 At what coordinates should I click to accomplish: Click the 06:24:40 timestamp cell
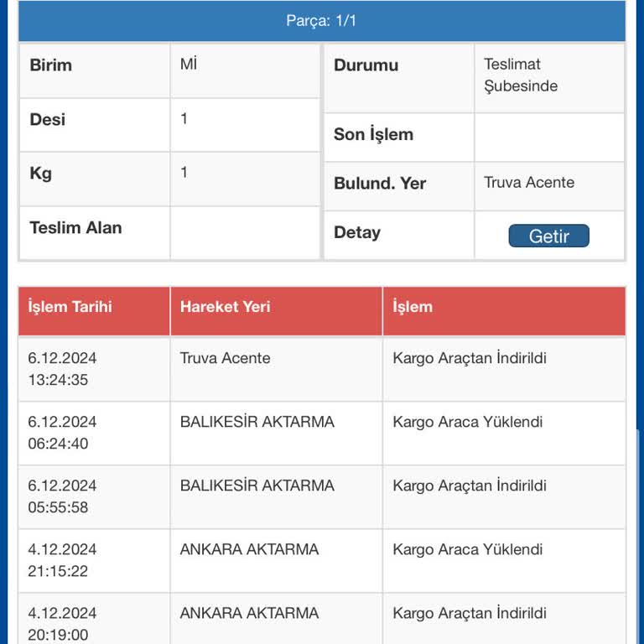(x=62, y=433)
